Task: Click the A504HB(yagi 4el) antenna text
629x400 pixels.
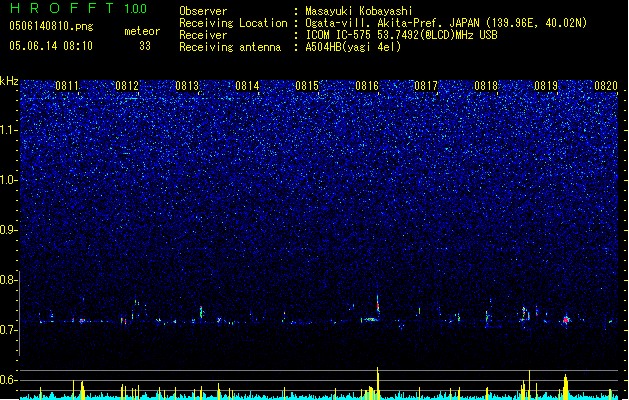Action: [x=353, y=47]
